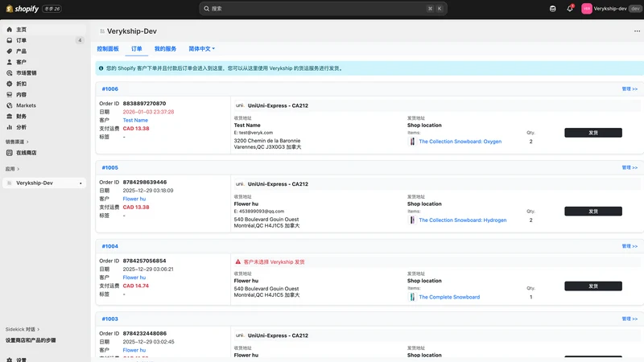The width and height of the screenshot is (644, 362).
Task: Expand the 销售渠道 sales channels section
Action: pyautogui.click(x=17, y=142)
